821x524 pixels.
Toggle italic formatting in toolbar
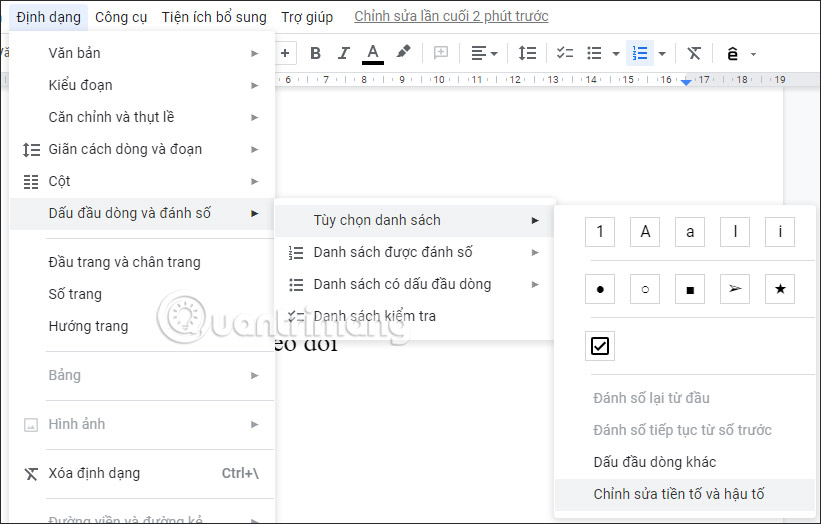click(343, 53)
